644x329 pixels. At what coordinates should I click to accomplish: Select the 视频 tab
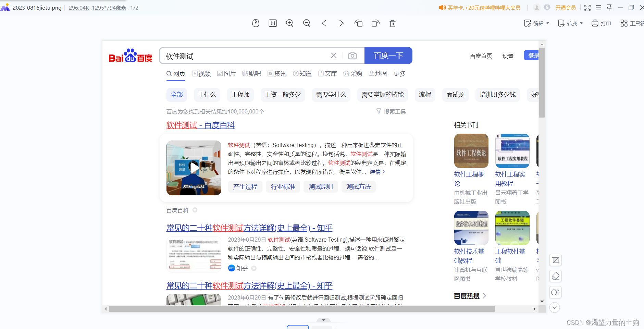(x=201, y=74)
